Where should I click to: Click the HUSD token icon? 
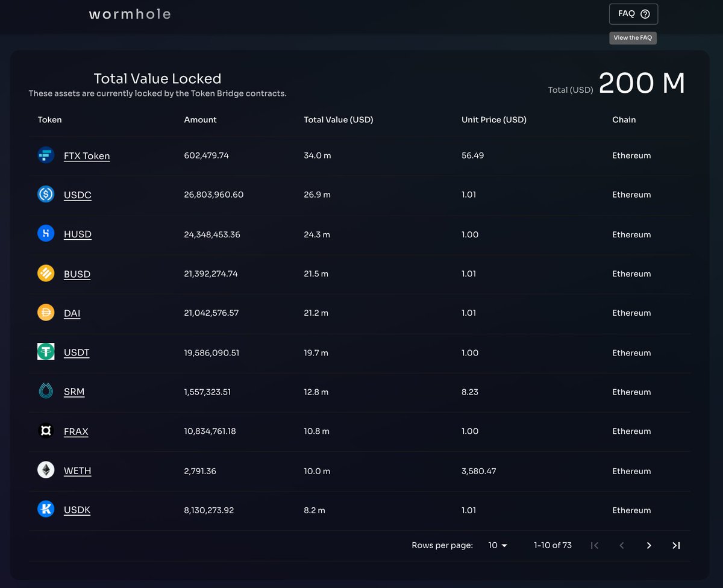pos(46,234)
